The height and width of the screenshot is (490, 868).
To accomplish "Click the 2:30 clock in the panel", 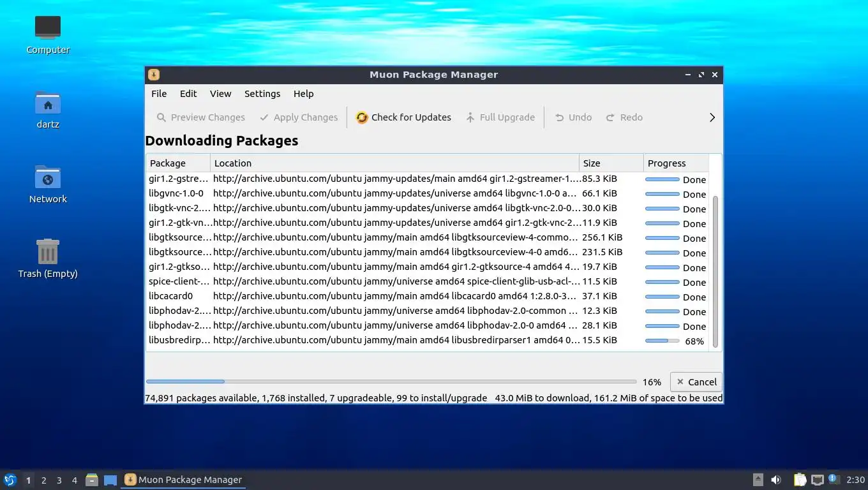I will click(x=855, y=480).
